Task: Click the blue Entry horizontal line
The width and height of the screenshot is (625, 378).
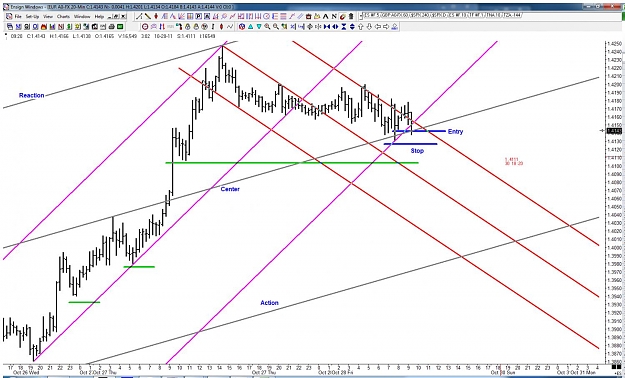Action: pos(419,131)
